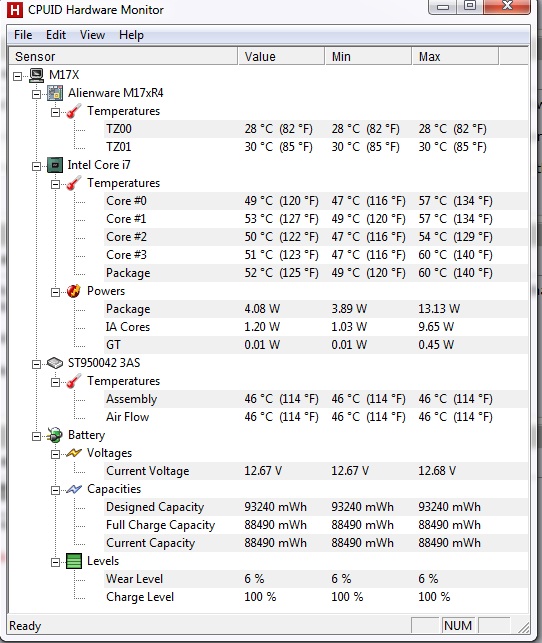Click the Capacities graph icon
This screenshot has width=542, height=643.
tap(74, 489)
